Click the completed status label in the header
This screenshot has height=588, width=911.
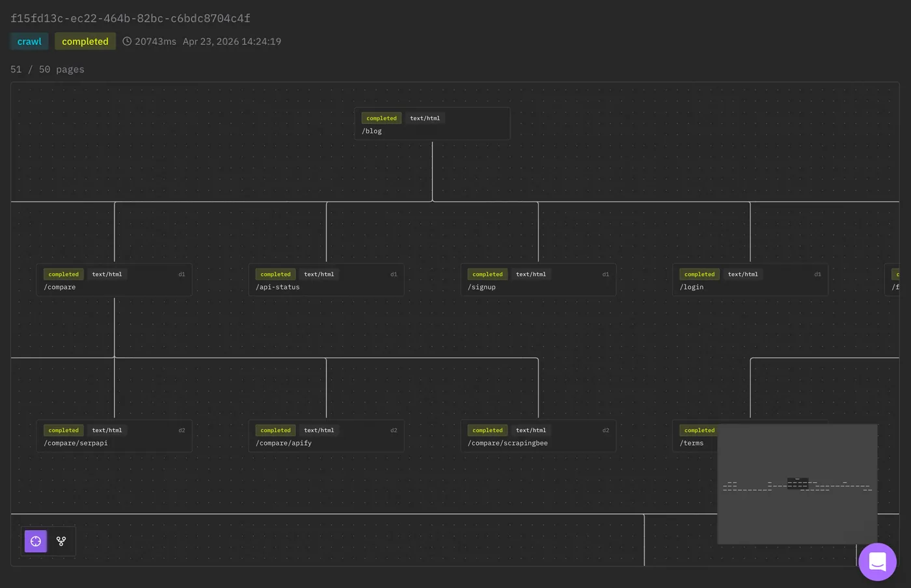point(85,41)
